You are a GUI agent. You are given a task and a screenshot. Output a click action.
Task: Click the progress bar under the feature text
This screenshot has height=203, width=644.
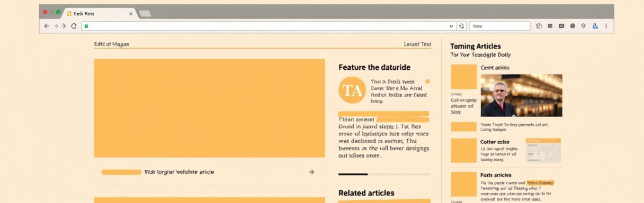(384, 174)
